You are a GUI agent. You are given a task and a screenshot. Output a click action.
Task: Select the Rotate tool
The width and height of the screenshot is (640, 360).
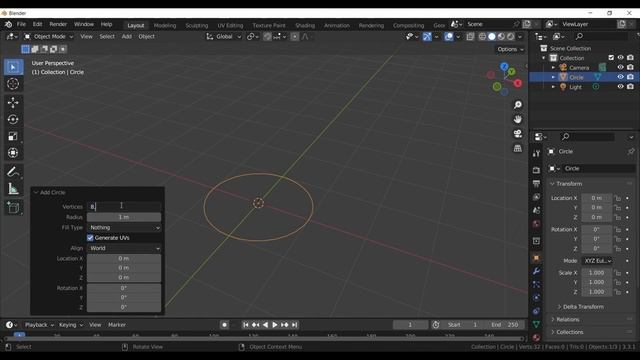[13, 119]
